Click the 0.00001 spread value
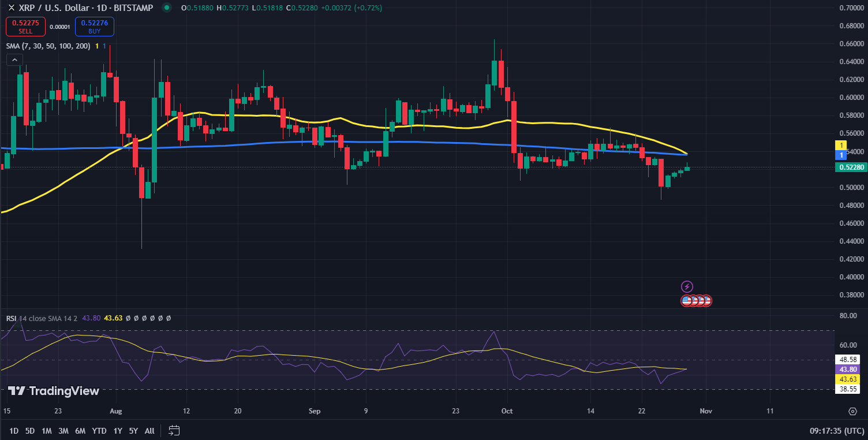The image size is (868, 440). click(x=60, y=27)
